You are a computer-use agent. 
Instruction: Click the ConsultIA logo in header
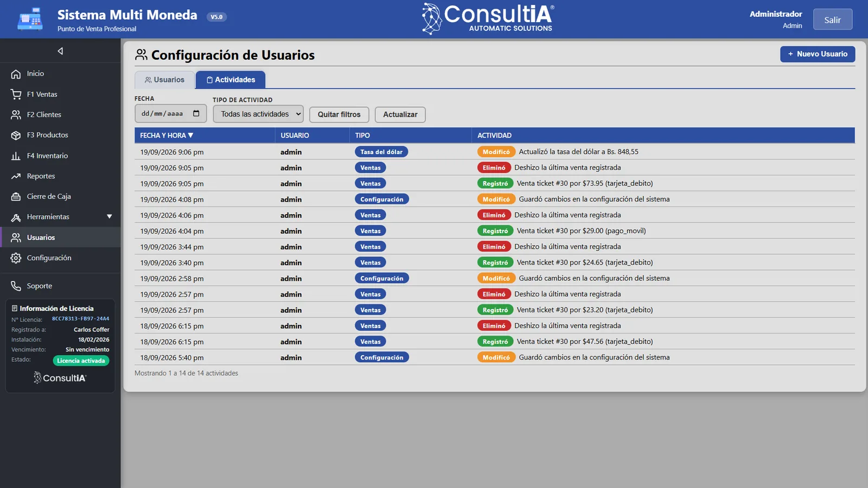pos(488,19)
